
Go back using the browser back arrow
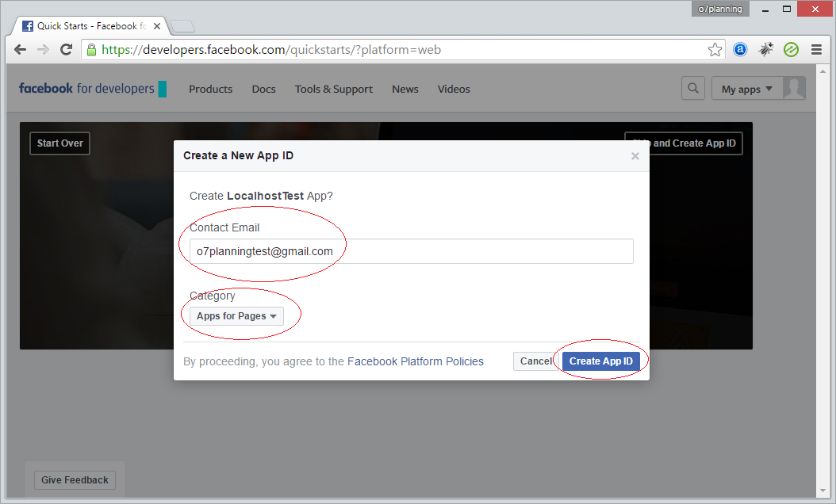pos(21,50)
